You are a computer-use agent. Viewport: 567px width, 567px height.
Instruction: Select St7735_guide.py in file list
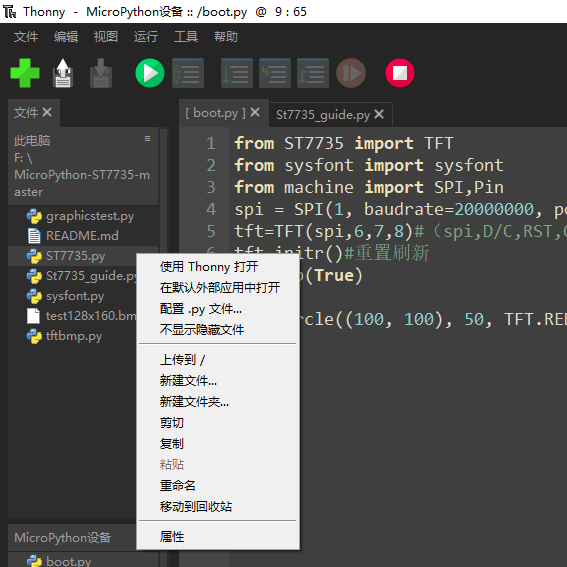point(72,276)
